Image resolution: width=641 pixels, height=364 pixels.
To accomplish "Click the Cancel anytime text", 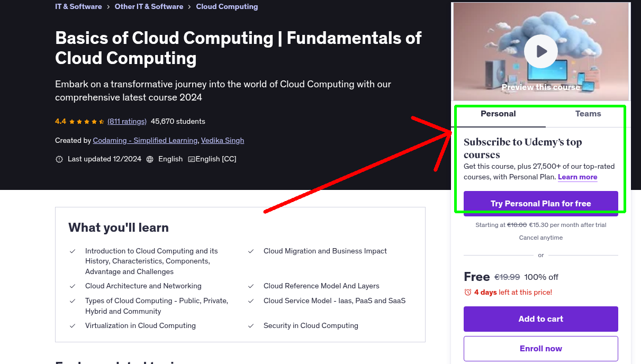I will [x=540, y=238].
